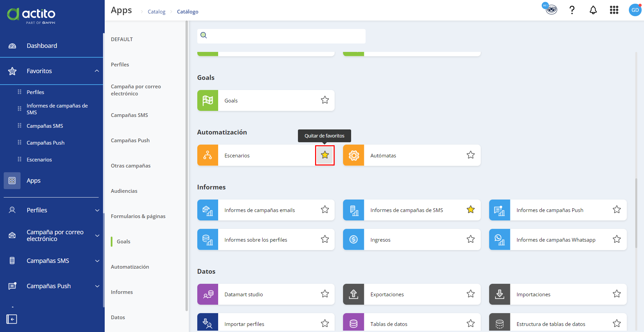The width and height of the screenshot is (644, 332).
Task: Open the Tablas de datos icon
Action: (x=353, y=323)
